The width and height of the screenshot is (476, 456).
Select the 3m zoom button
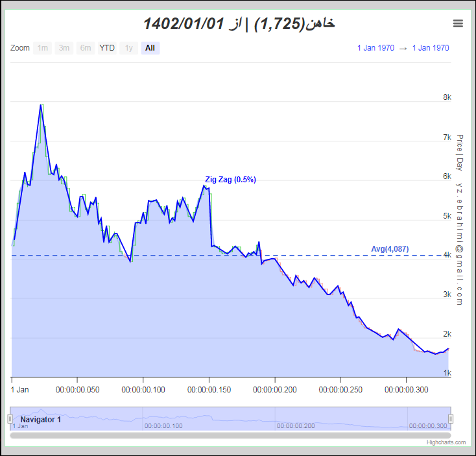(x=64, y=48)
